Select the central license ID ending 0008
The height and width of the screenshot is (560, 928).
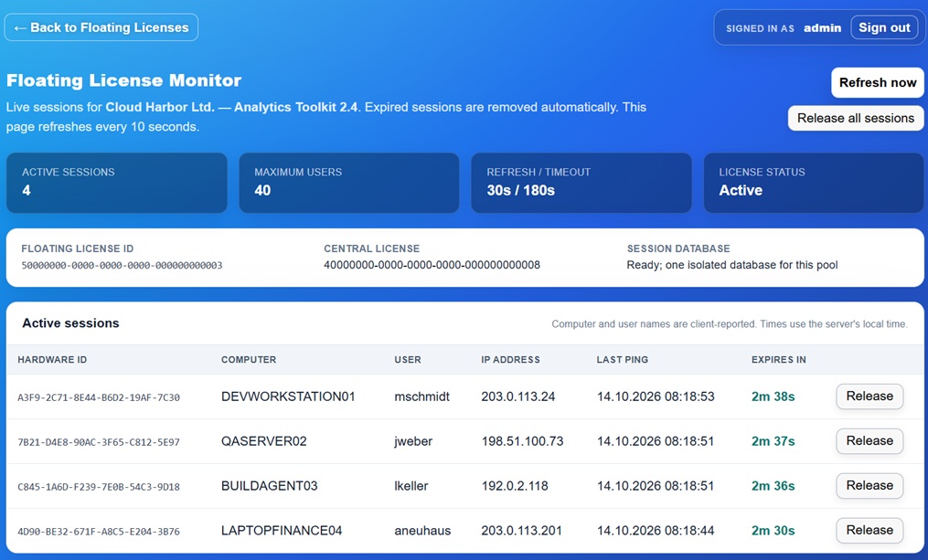click(x=432, y=265)
